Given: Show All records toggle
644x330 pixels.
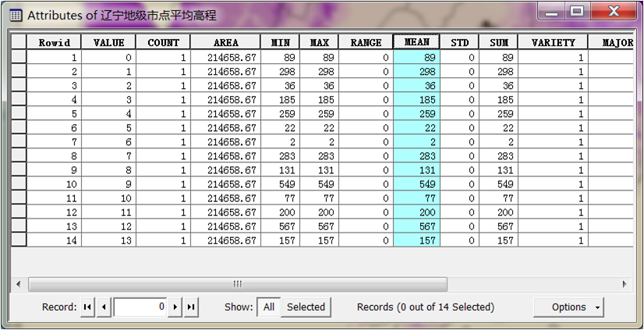Looking at the screenshot, I should pyautogui.click(x=268, y=307).
